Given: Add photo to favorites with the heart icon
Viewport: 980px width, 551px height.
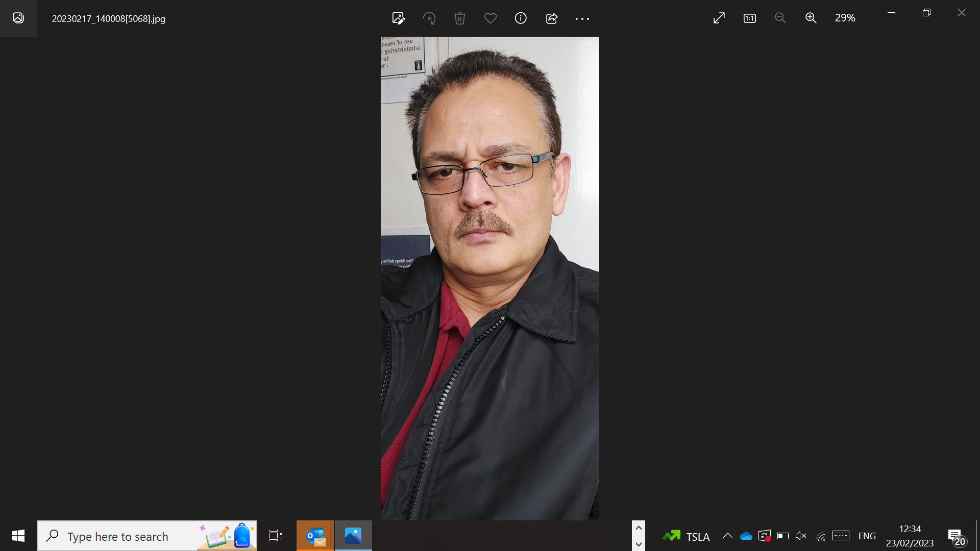Looking at the screenshot, I should click(x=490, y=18).
